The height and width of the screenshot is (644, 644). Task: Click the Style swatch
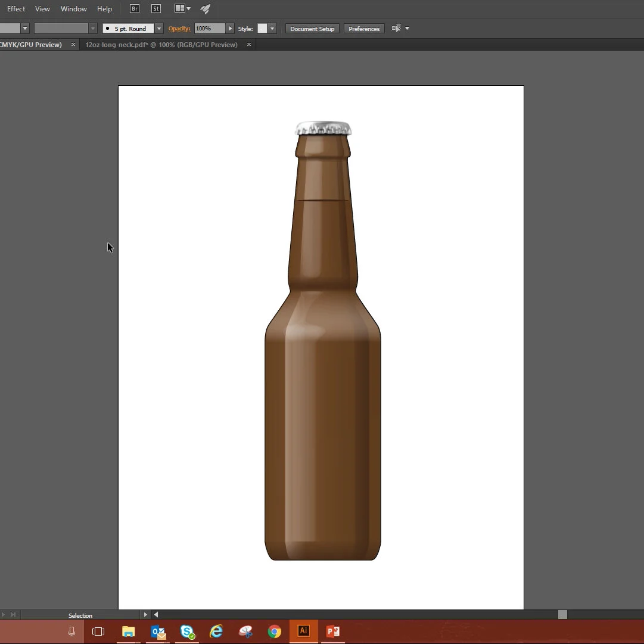(x=262, y=29)
